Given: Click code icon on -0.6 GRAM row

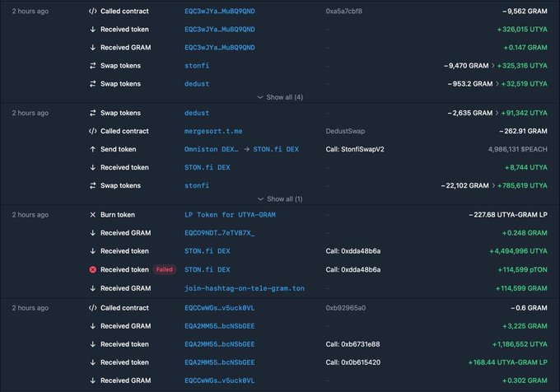Looking at the screenshot, I should pyautogui.click(x=92, y=308).
